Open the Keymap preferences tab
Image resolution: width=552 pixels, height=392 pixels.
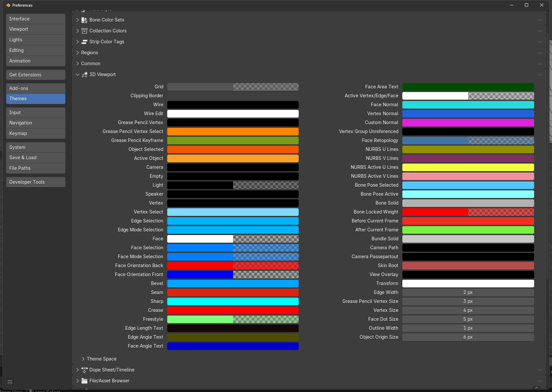[36, 133]
